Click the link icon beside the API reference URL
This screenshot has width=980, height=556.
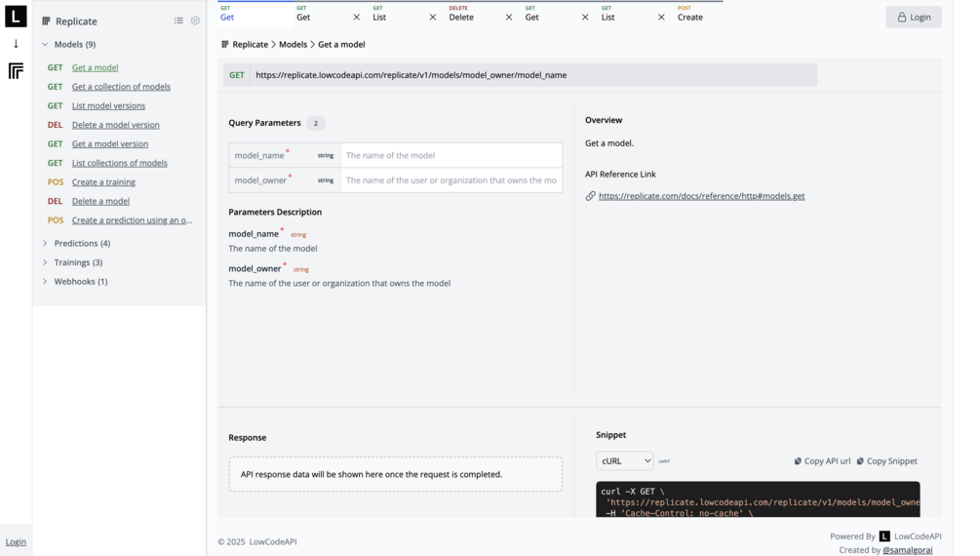click(590, 196)
